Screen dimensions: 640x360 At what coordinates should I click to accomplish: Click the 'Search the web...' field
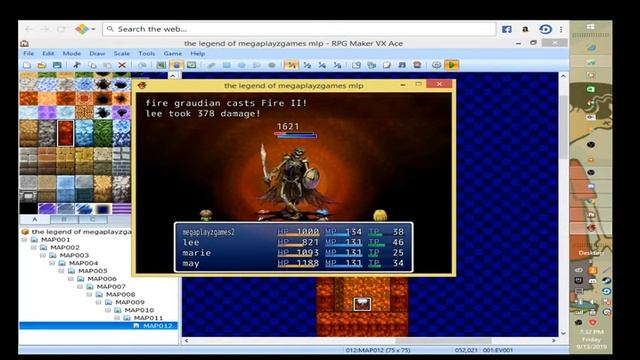(x=299, y=29)
